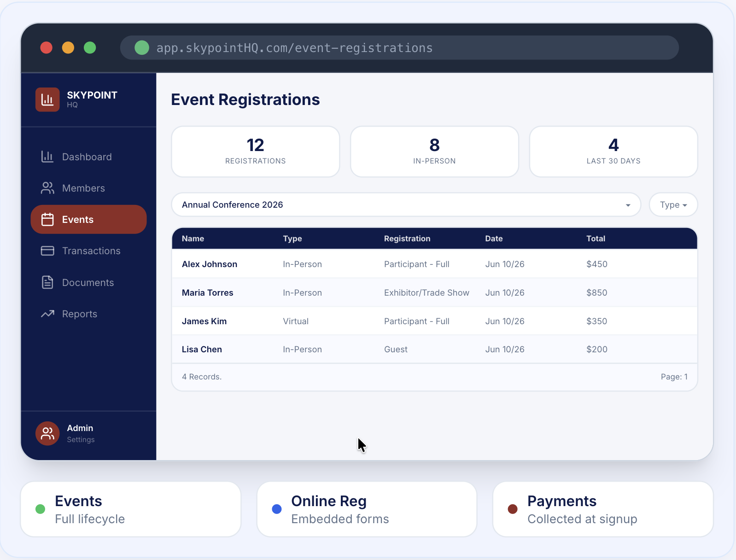Click the Members people icon
Image resolution: width=736 pixels, height=560 pixels.
[x=47, y=188]
